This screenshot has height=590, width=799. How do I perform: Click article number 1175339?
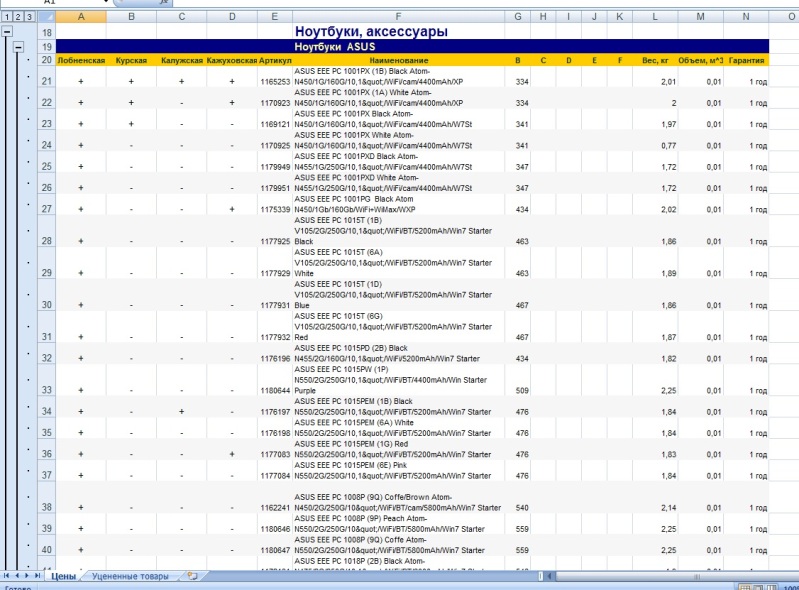coord(275,209)
